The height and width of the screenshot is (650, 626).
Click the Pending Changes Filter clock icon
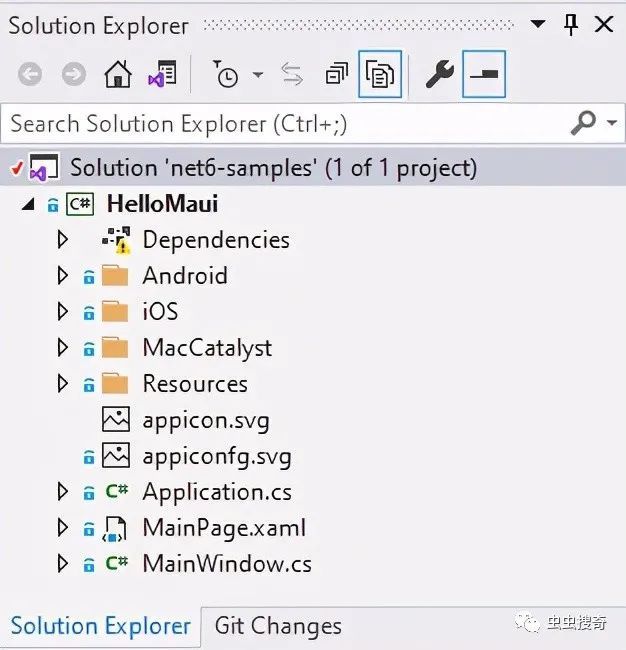pyautogui.click(x=227, y=74)
